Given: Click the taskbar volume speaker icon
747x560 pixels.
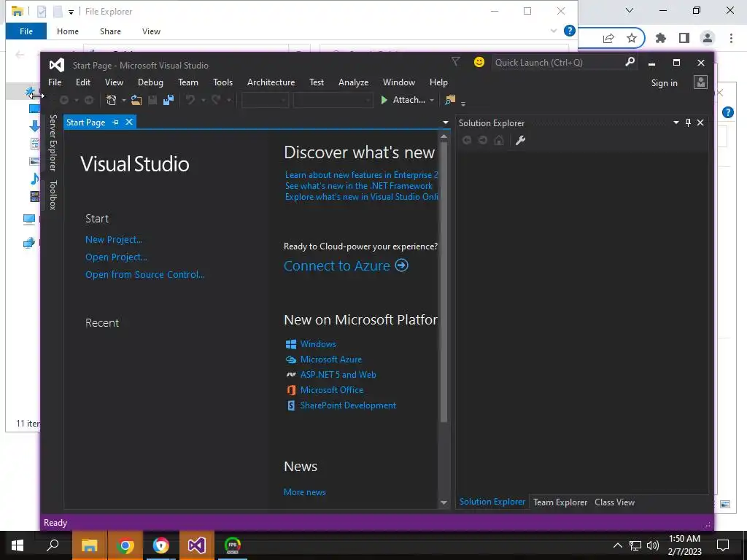Looking at the screenshot, I should tap(653, 545).
